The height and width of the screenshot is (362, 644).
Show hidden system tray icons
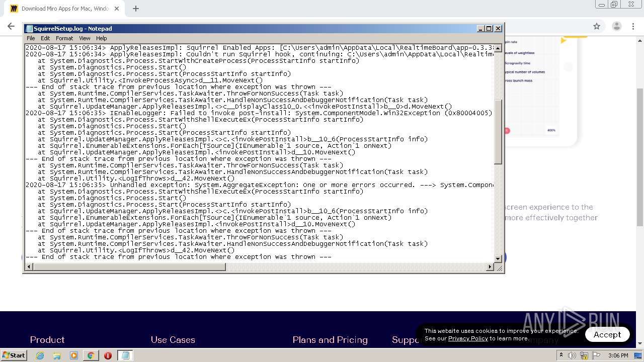pos(561,355)
